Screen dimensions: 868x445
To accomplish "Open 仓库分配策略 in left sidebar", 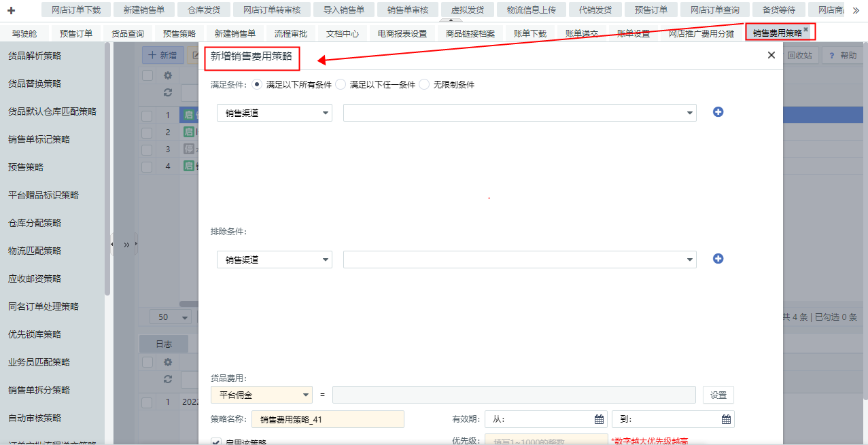I will click(x=35, y=223).
